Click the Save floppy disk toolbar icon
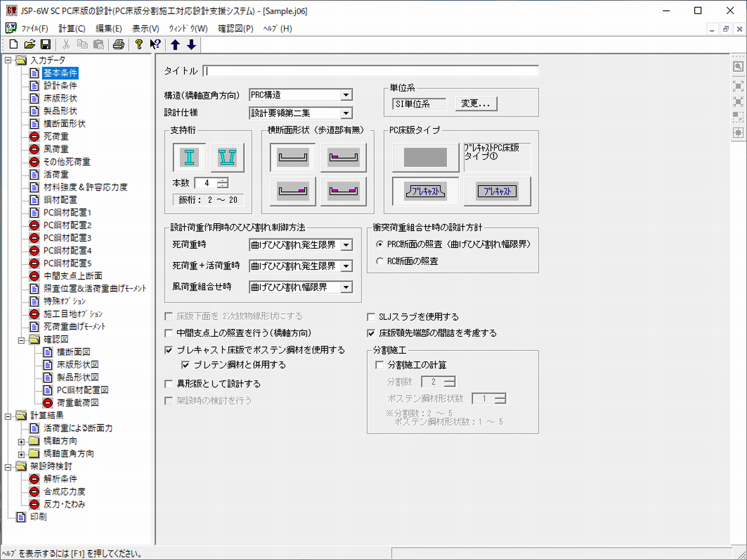This screenshot has width=747, height=560. 46,44
